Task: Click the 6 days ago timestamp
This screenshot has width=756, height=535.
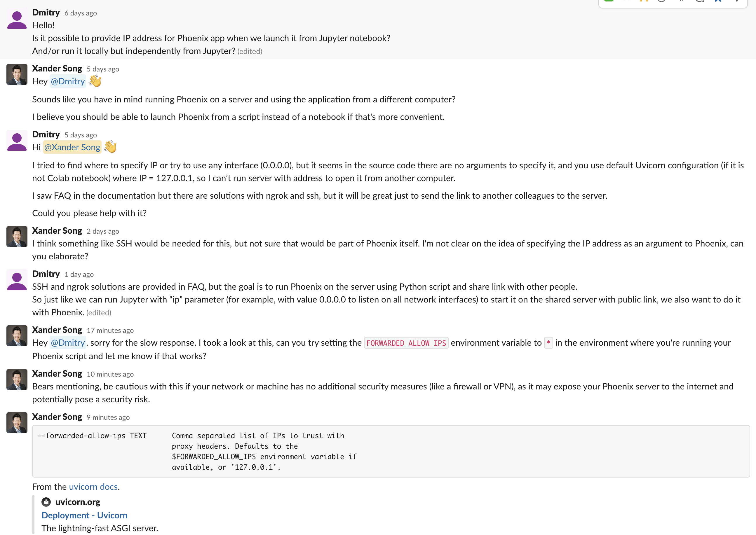Action: tap(80, 13)
